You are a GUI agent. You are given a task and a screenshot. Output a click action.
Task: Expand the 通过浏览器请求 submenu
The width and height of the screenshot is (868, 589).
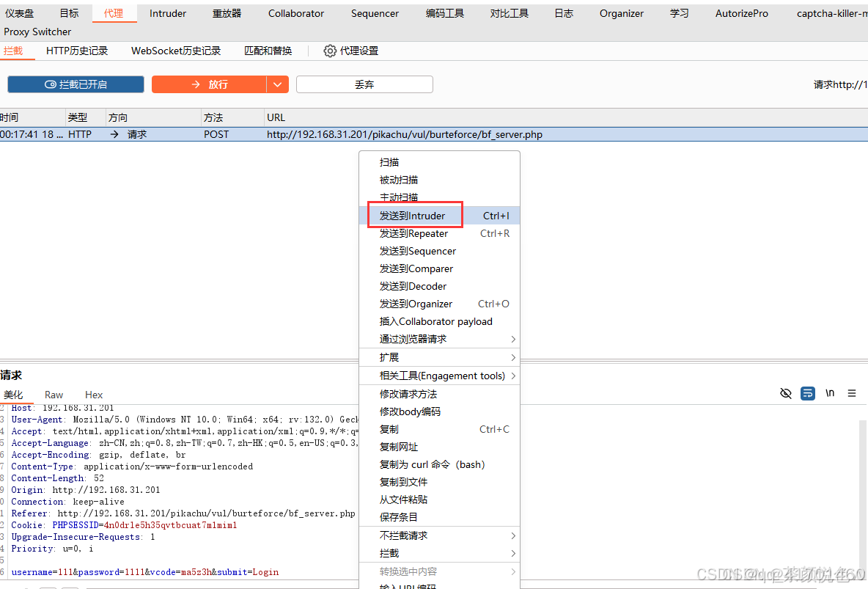440,339
